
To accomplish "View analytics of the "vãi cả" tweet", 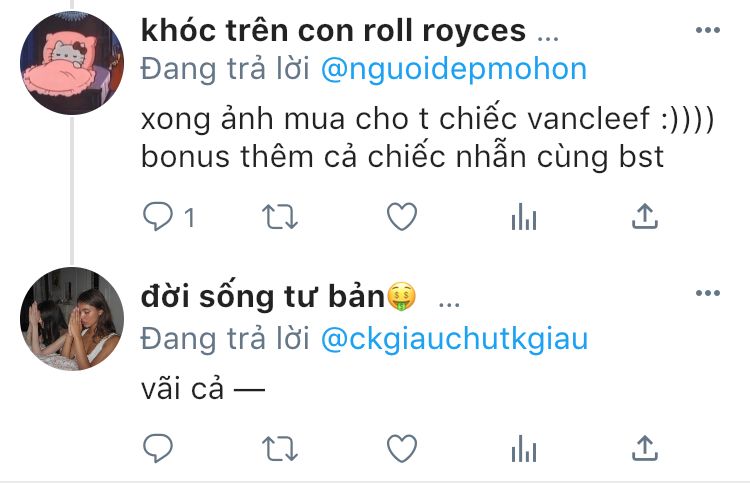I will point(524,449).
